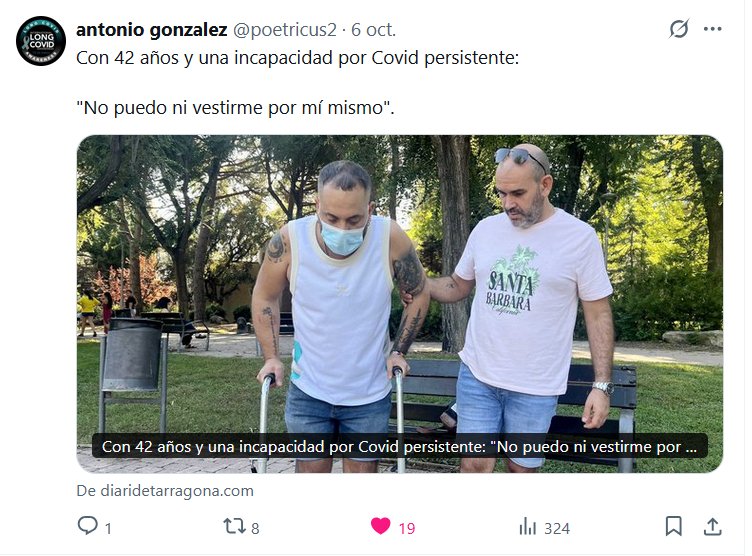
Task: Click the tweet text about Covid persistente
Action: click(x=297, y=83)
